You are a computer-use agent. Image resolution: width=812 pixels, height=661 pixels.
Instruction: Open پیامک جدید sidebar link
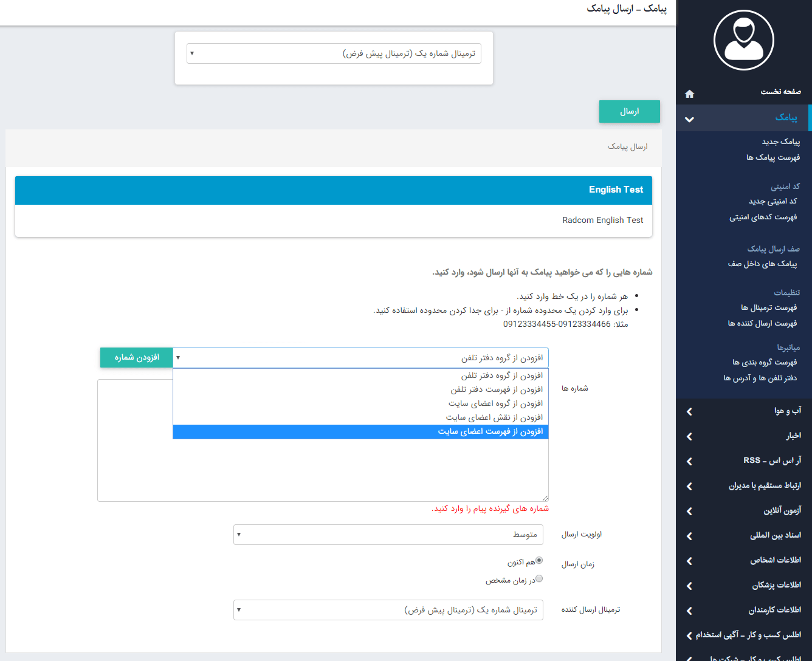780,142
